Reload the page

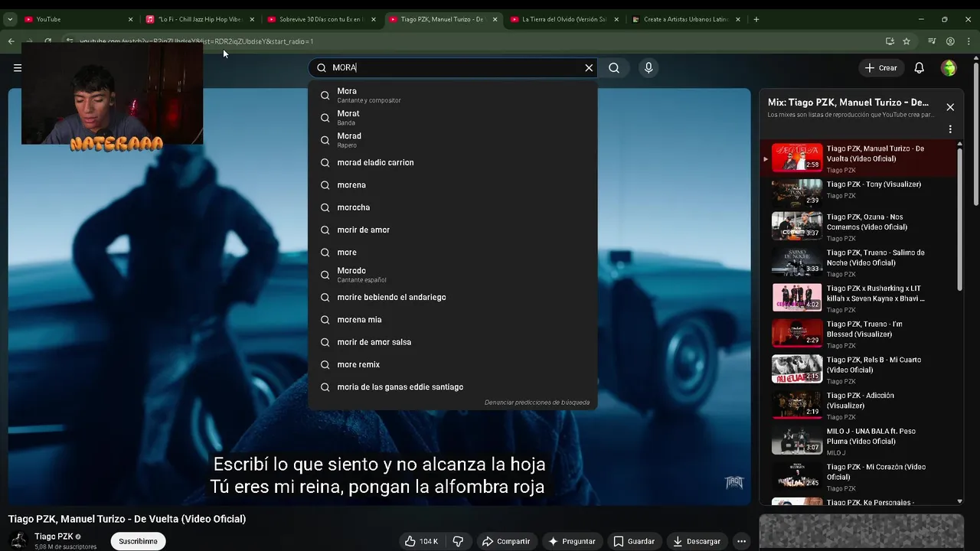click(x=47, y=41)
